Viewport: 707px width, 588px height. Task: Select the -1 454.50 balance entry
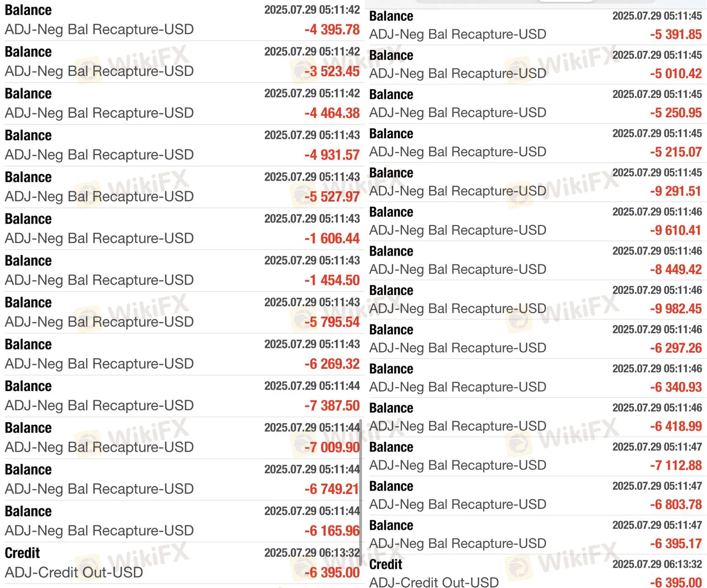[x=182, y=270]
